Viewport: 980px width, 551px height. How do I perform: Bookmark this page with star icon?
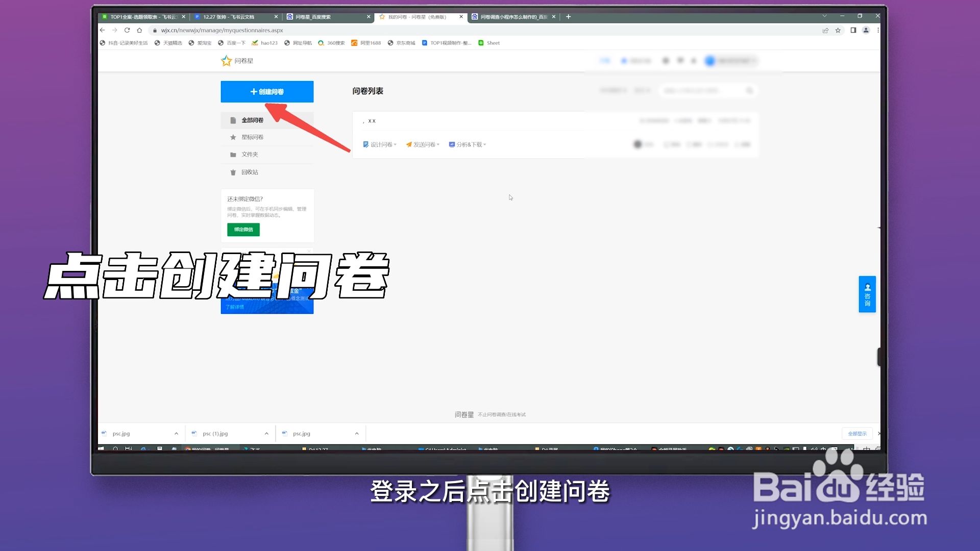coord(838,30)
